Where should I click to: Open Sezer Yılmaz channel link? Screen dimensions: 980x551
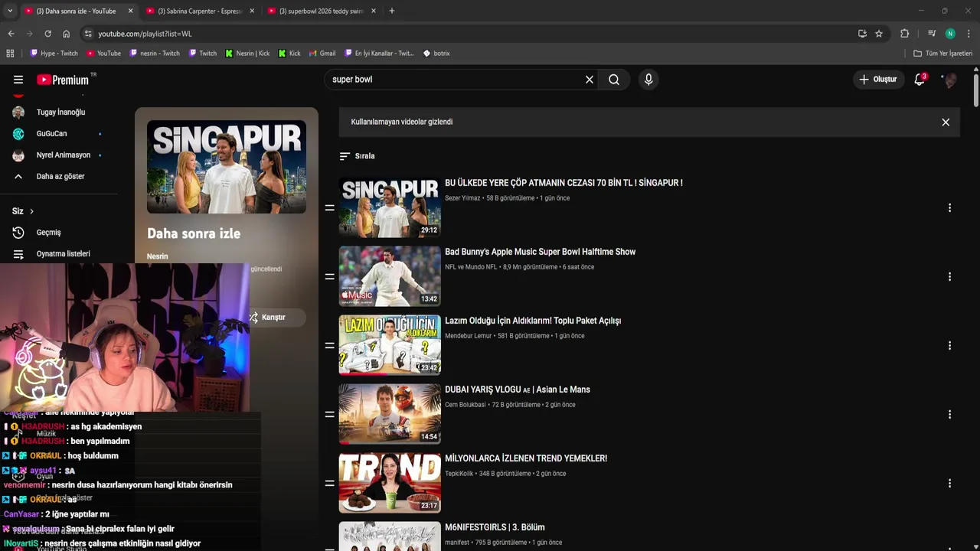[462, 198]
